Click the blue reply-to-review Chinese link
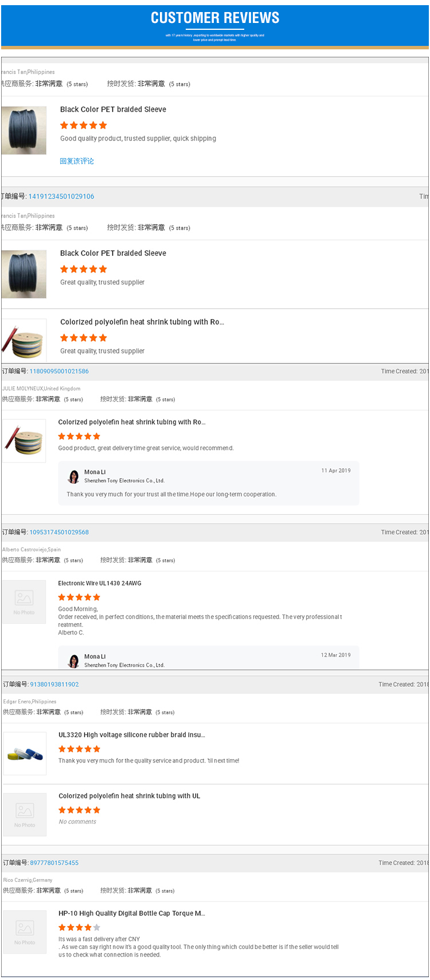The width and height of the screenshot is (430, 980). pyautogui.click(x=77, y=161)
